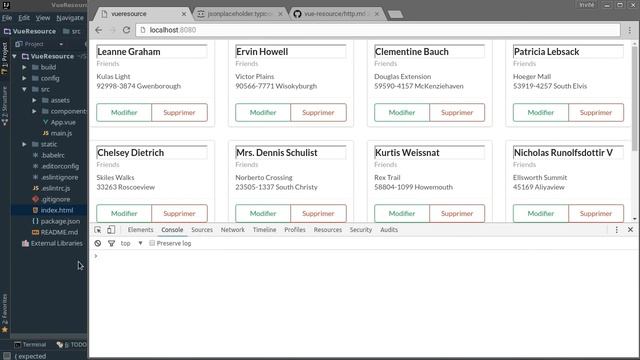
Task: Toggle DevTools device toolbar icon
Action: pos(111,230)
